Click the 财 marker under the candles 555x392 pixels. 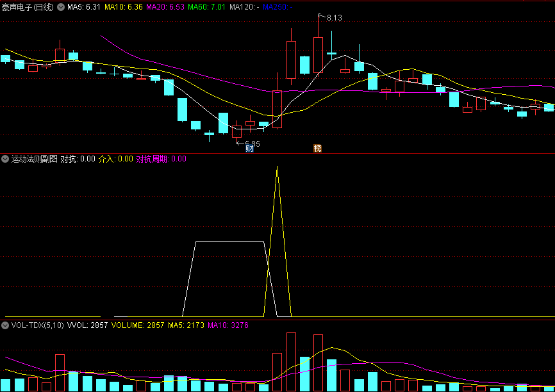pyautogui.click(x=249, y=149)
